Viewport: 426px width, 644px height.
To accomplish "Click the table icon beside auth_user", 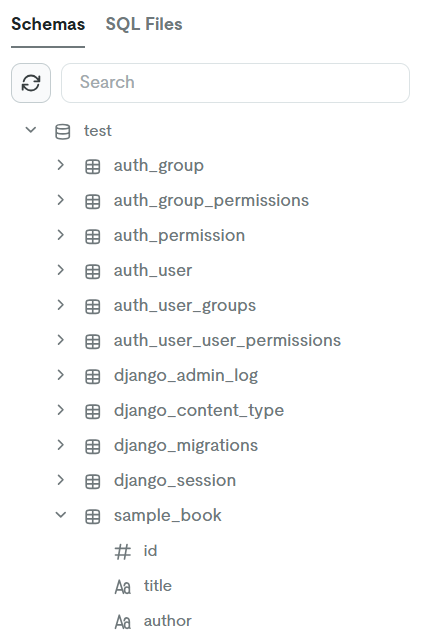I will [x=92, y=272].
